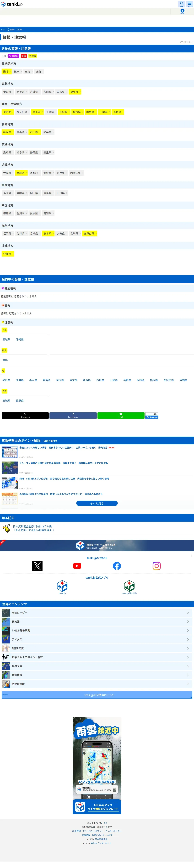Select 高知県 button

coord(48,213)
